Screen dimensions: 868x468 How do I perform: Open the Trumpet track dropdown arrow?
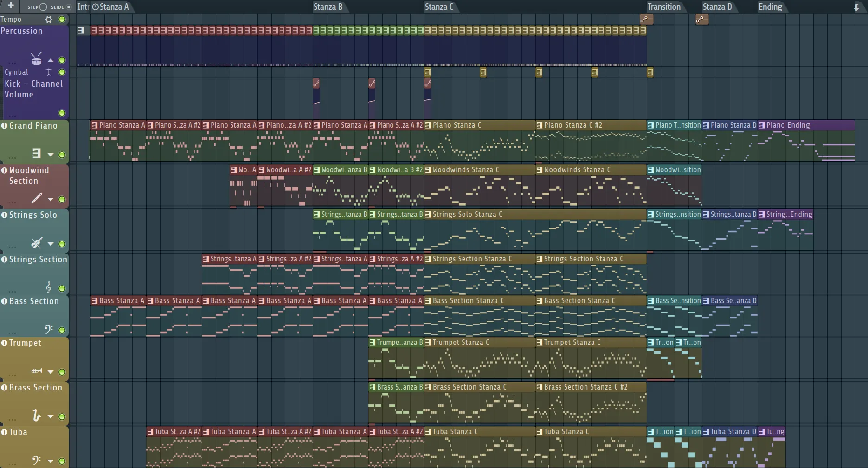click(51, 372)
